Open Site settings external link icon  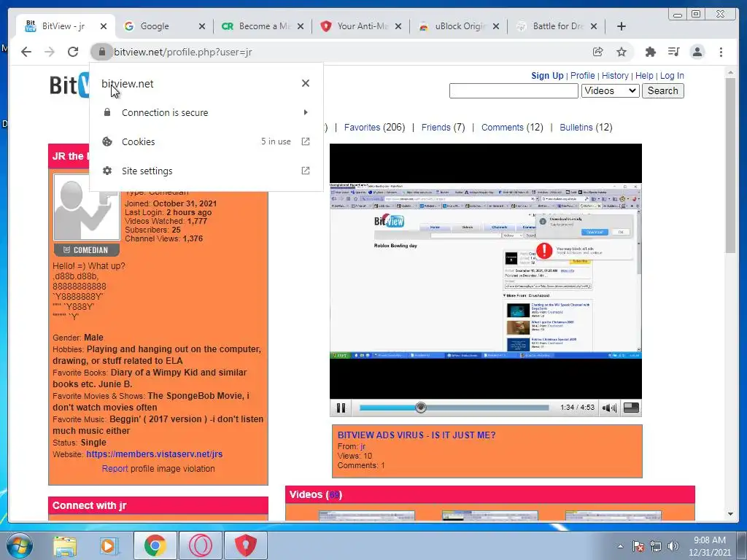306,171
